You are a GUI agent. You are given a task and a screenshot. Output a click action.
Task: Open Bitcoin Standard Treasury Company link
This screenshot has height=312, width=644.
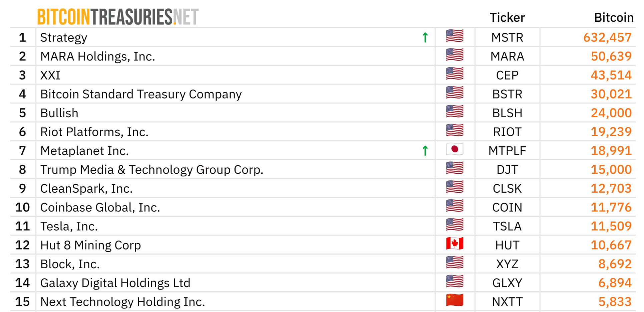[x=141, y=94]
